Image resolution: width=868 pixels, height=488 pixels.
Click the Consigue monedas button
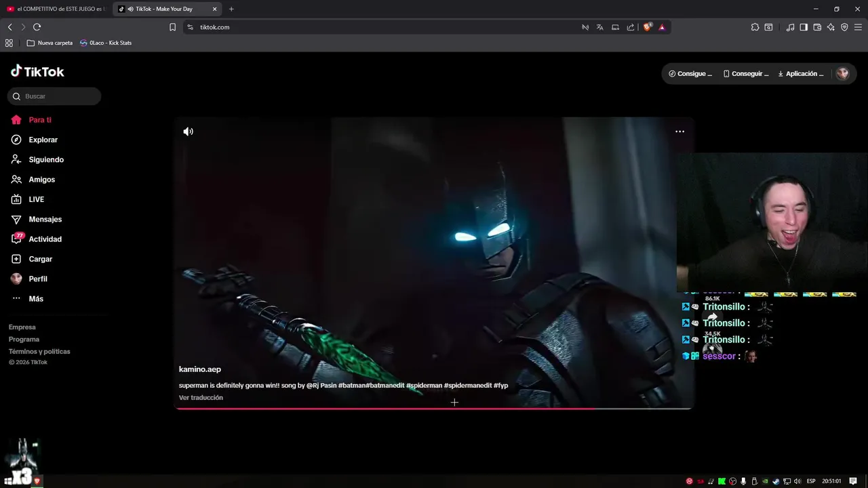pos(690,74)
